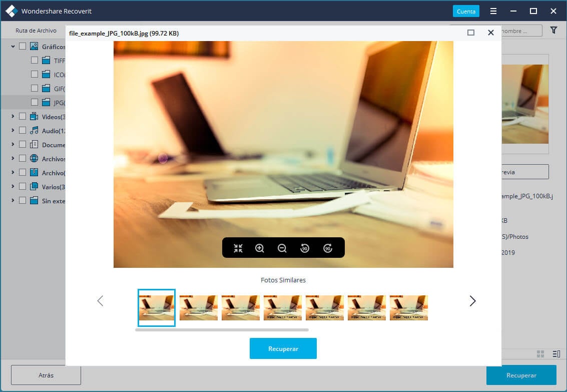This screenshot has height=392, width=567.
Task: Check the Videos checkbox
Action: point(23,117)
